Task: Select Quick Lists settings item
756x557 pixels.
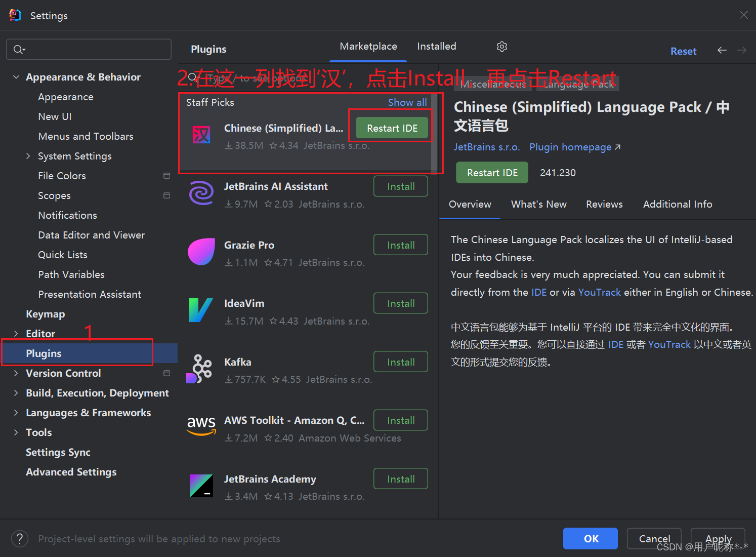Action: click(63, 255)
